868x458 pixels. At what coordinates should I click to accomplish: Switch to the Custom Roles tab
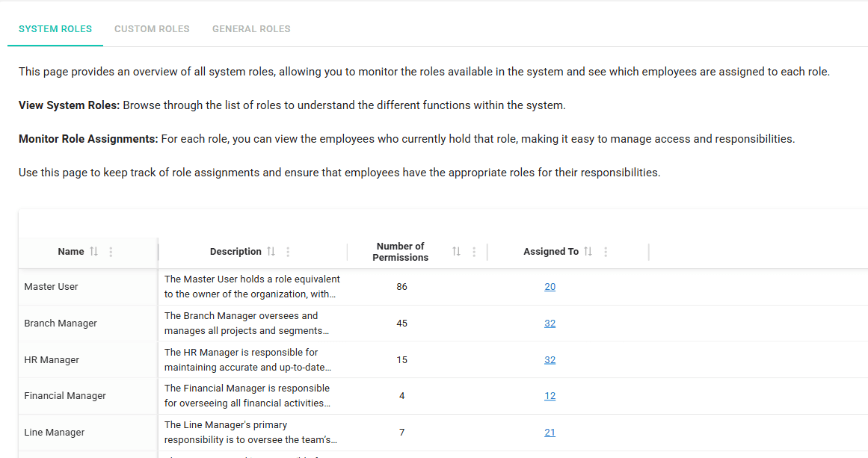pyautogui.click(x=152, y=28)
